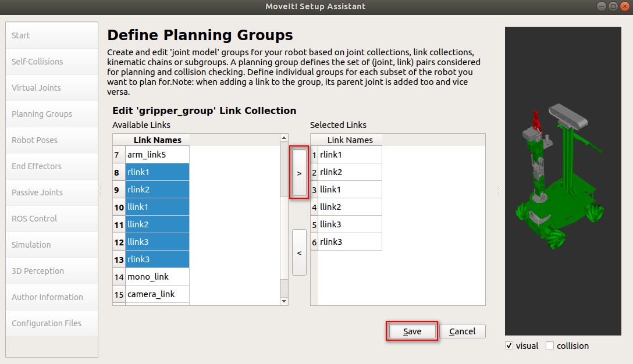Select rlink2 in the Available Links list
Image resolution: width=633 pixels, height=364 pixels.
[157, 189]
